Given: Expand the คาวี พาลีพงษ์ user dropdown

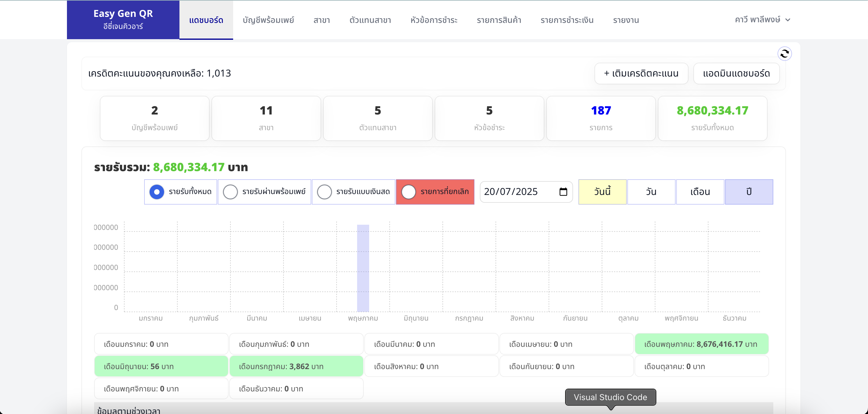Looking at the screenshot, I should (x=762, y=20).
